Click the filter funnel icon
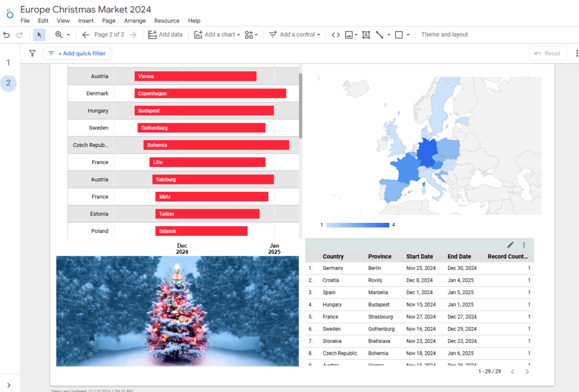The height and width of the screenshot is (392, 579). coord(32,53)
